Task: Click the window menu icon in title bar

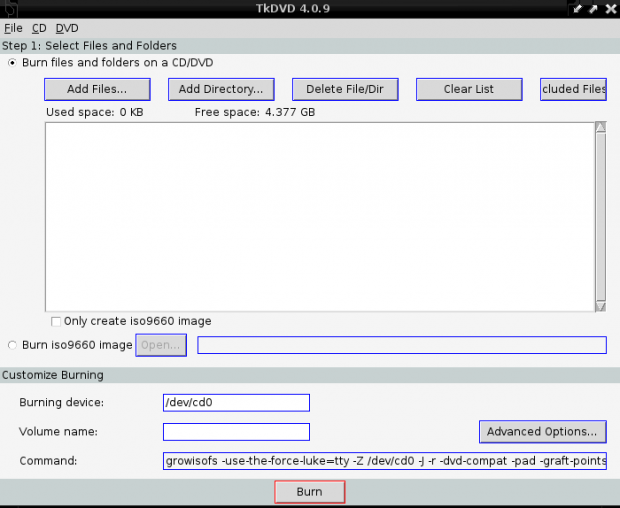Action: (9, 8)
